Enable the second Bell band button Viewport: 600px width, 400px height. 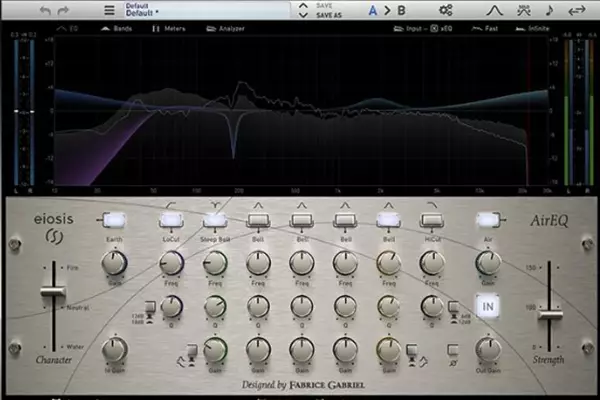pos(302,221)
